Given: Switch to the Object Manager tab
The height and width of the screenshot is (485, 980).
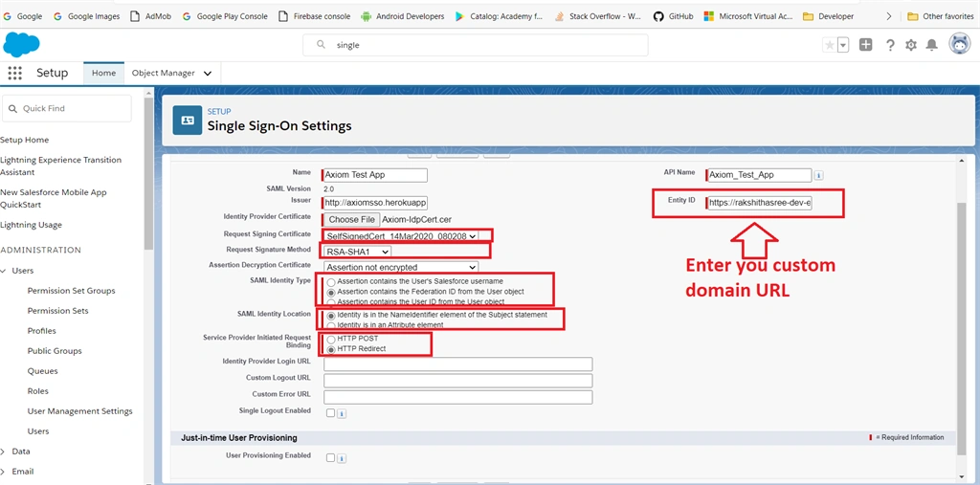Looking at the screenshot, I should click(x=163, y=73).
